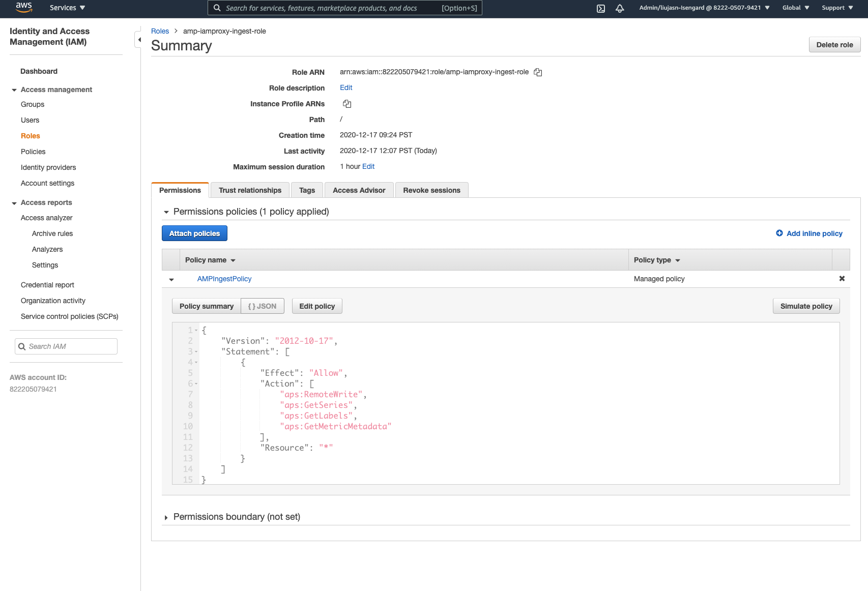Open Groups in the sidebar
Screen dimensions: 868x591
pyautogui.click(x=33, y=104)
